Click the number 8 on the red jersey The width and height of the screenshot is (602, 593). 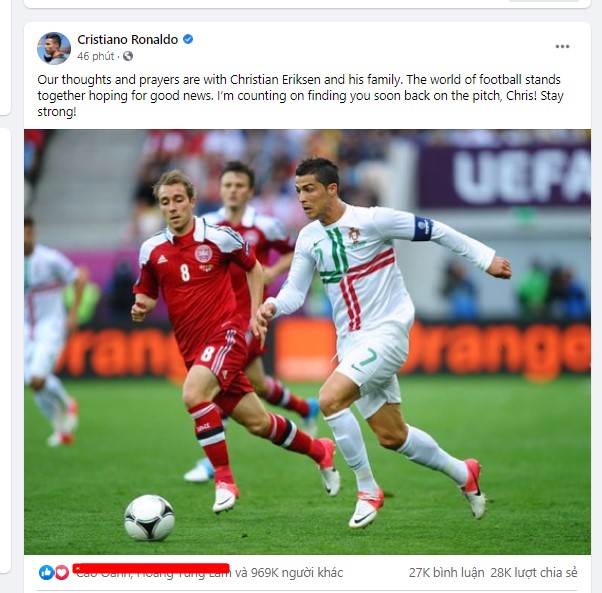[185, 272]
